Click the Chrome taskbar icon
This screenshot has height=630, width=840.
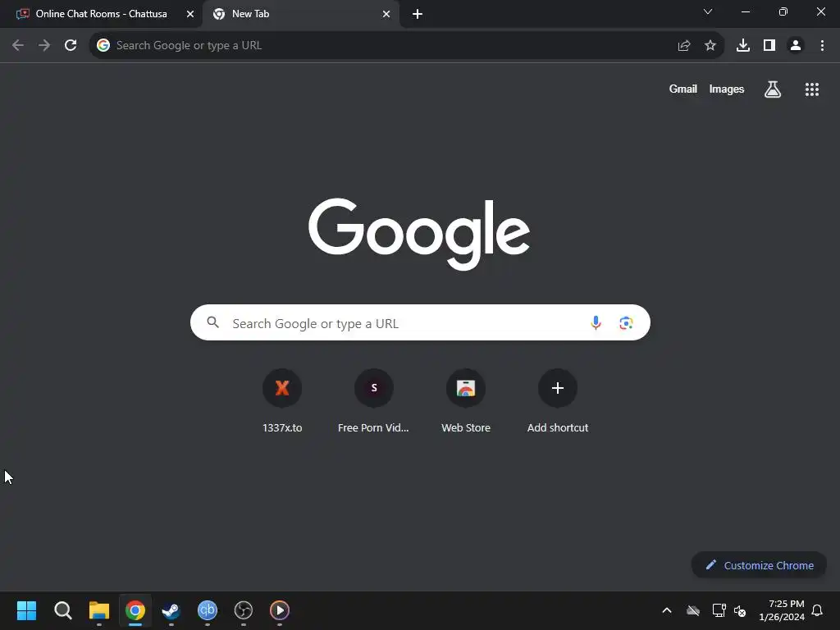coord(135,610)
